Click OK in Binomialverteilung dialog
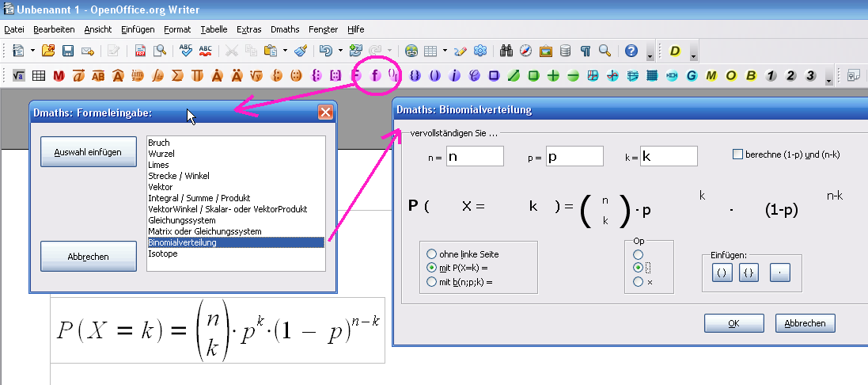This screenshot has height=385, width=868. click(x=733, y=323)
